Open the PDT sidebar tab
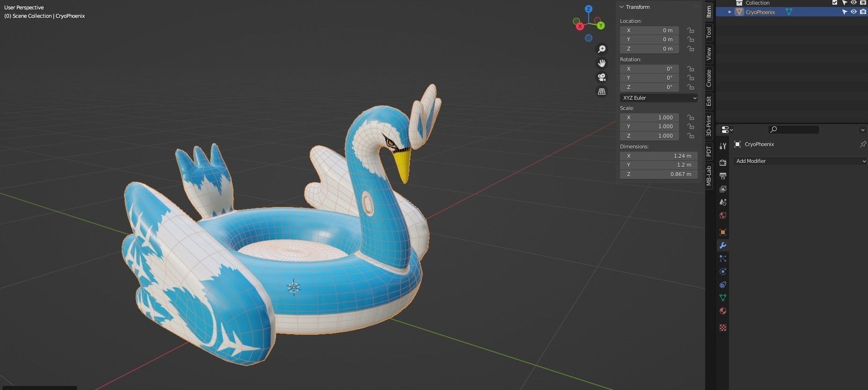Viewport: 868px width, 390px height. click(709, 151)
